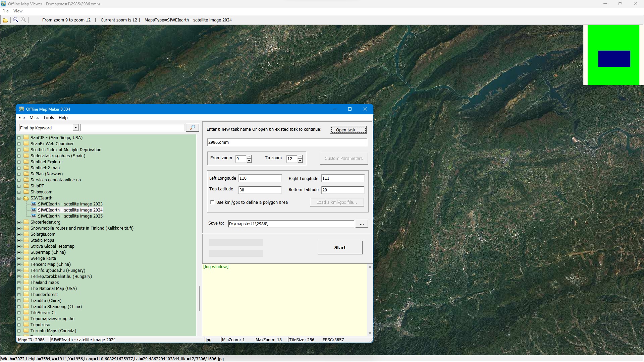Select 'Topomapviewer.ngi.be' tree row
The image size is (644, 362).
52,319
